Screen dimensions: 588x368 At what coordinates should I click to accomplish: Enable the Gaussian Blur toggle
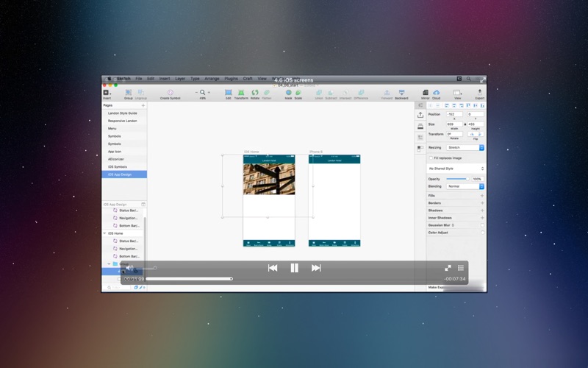click(482, 225)
